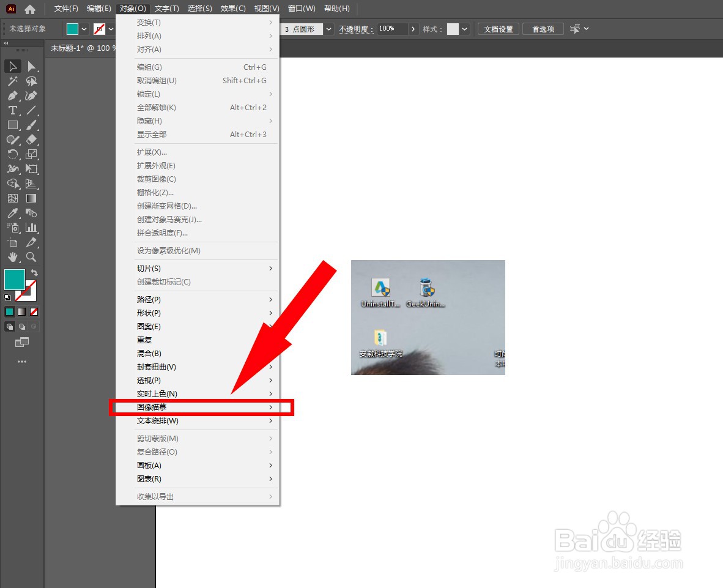Select the Paintbrush tool

(31, 125)
